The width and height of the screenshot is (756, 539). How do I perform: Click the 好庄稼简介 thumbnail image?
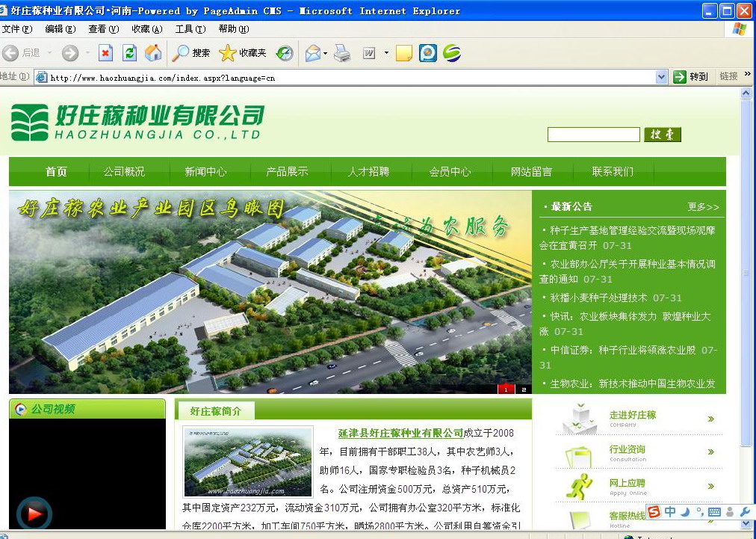tap(248, 462)
